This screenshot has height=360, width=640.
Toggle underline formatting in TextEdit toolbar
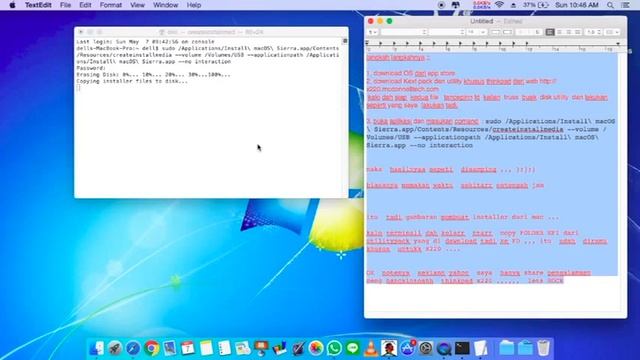point(538,32)
